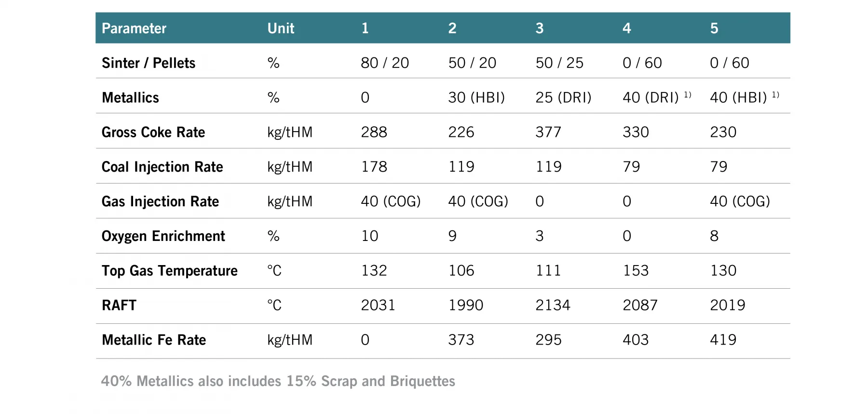
Task: Select the Sinter / Pellets row label
Action: 149,63
